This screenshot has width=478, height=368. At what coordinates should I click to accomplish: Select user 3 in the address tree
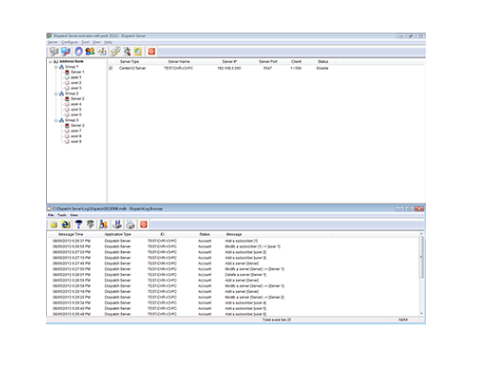coord(76,88)
